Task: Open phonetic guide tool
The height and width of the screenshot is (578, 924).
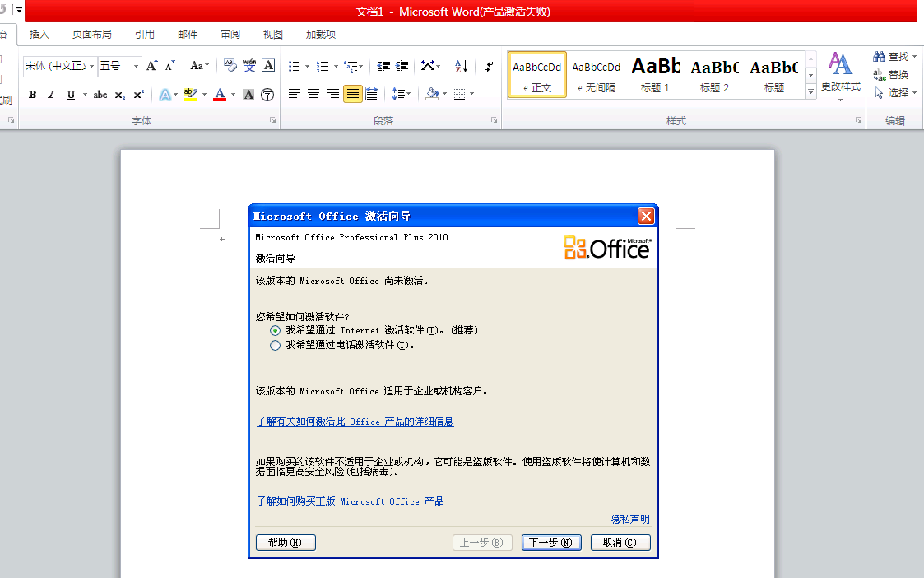Action: coord(248,66)
